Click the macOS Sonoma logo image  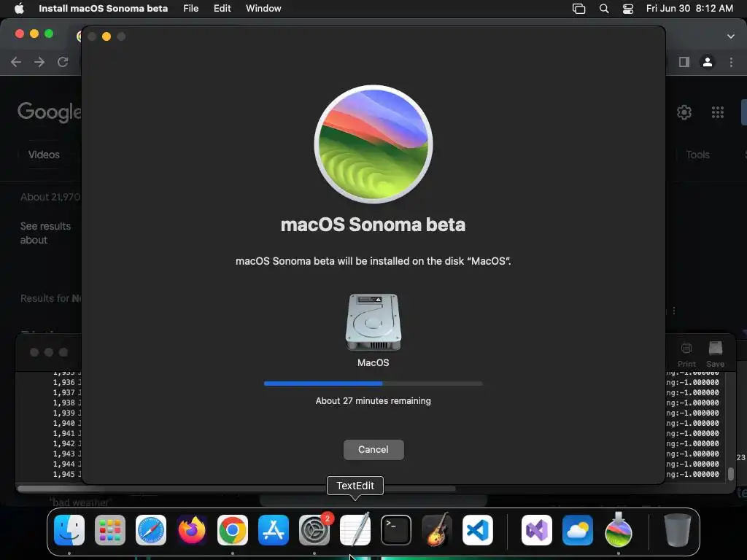pyautogui.click(x=373, y=144)
